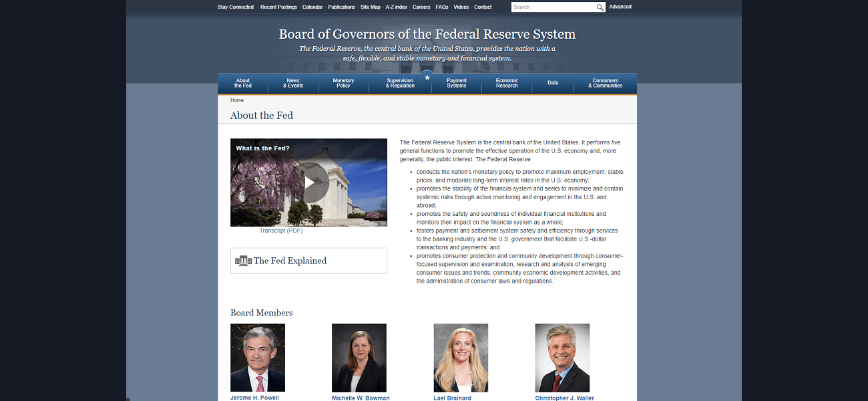Open the Publications link
This screenshot has height=401, width=868.
click(342, 7)
